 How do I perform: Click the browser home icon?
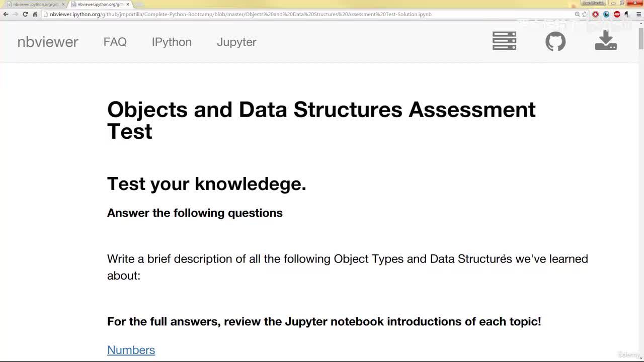point(35,14)
